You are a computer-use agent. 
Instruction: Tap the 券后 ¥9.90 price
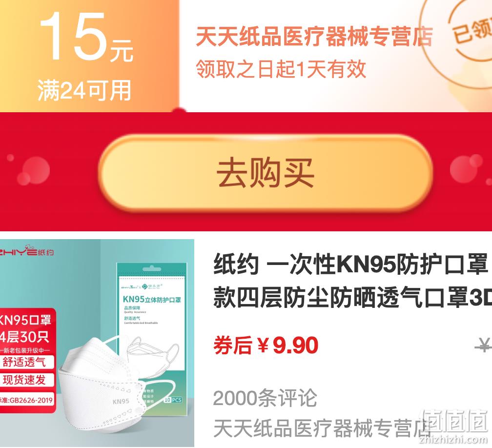pos(266,346)
